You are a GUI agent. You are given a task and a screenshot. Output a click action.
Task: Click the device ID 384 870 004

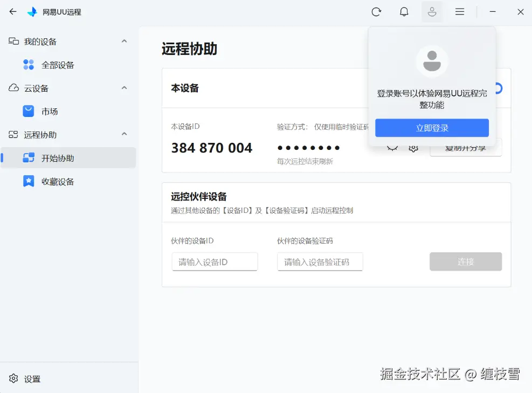point(212,148)
